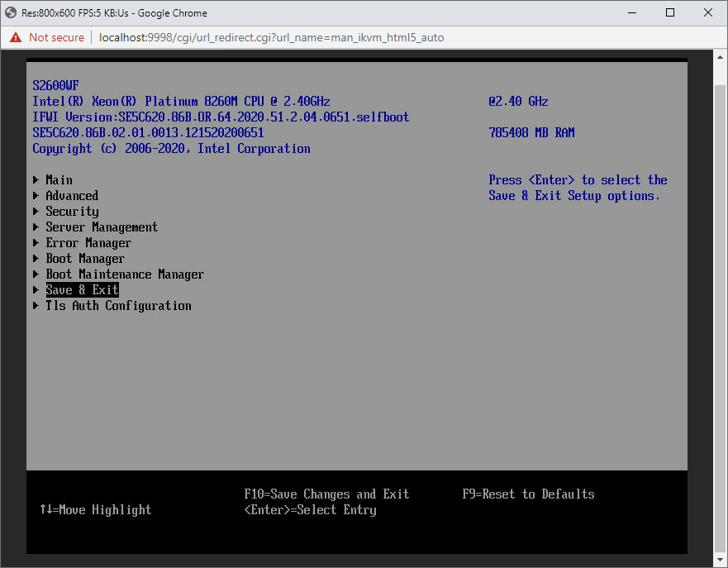Click the arrow beside Advanced

click(36, 195)
